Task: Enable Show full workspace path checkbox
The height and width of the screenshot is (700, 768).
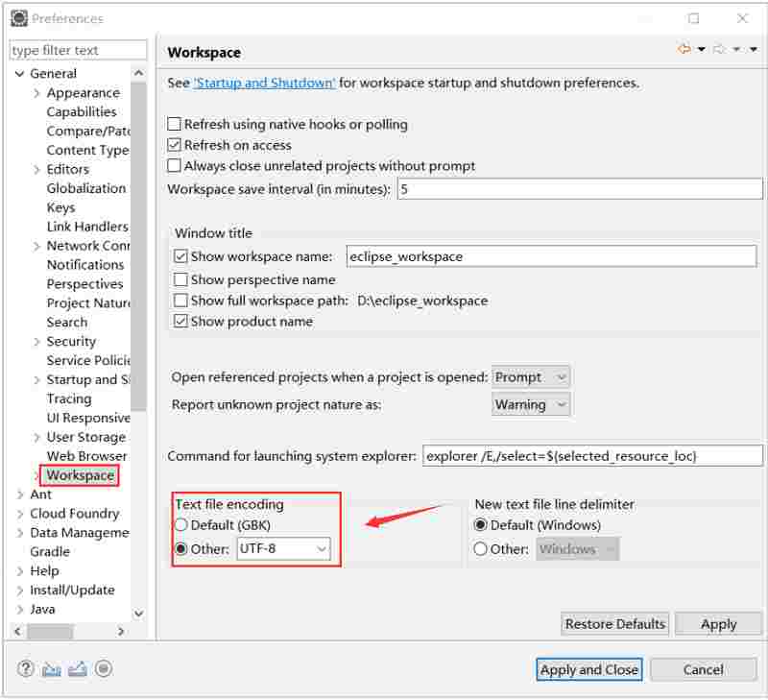Action: [x=180, y=301]
